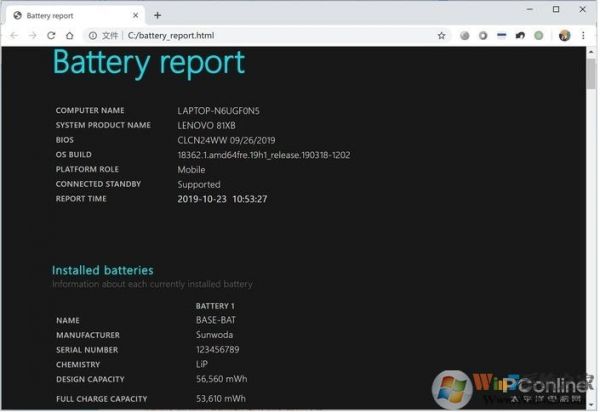Viewport: 600px width, 412px height.
Task: Open the first gray extension icon
Action: (465, 36)
